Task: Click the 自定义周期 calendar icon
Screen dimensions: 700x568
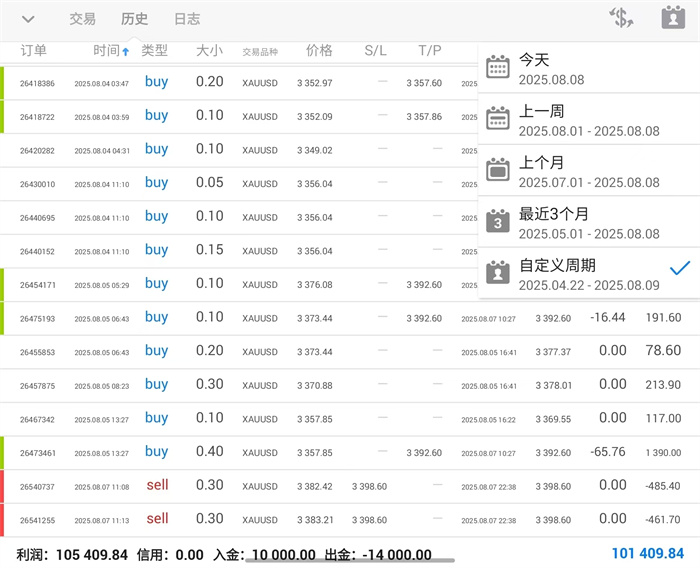Action: click(x=498, y=272)
